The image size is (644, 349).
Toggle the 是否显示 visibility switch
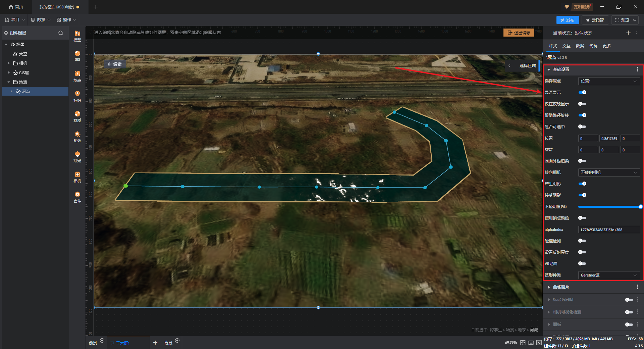[582, 92]
